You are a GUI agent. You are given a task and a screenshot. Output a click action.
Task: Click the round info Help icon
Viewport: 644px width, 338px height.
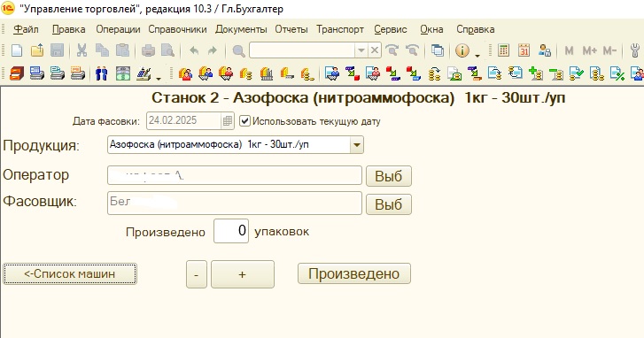click(462, 50)
